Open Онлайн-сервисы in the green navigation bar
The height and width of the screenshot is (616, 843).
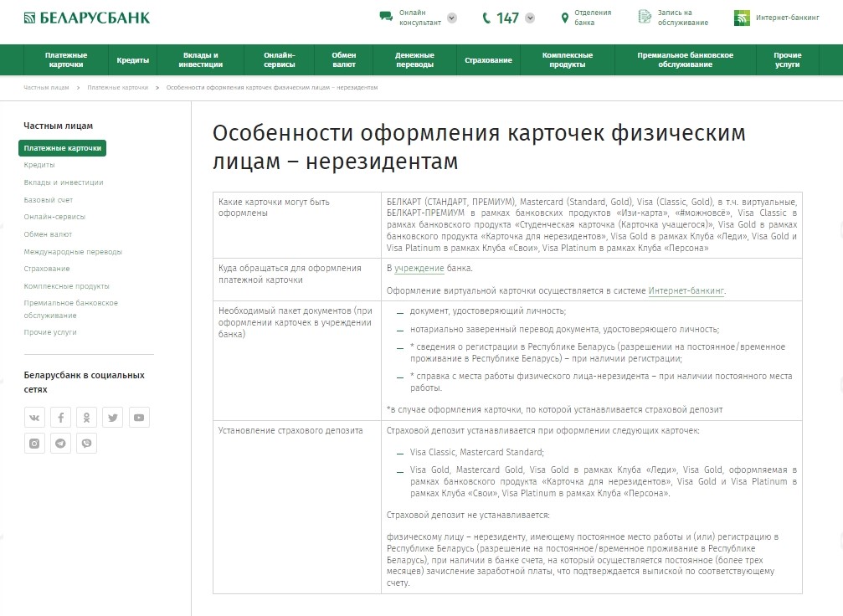tap(280, 59)
